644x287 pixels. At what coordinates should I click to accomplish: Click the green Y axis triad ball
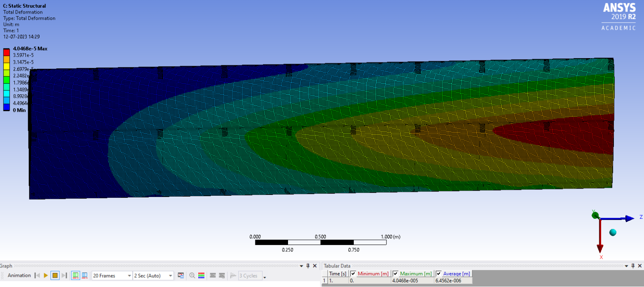595,215
